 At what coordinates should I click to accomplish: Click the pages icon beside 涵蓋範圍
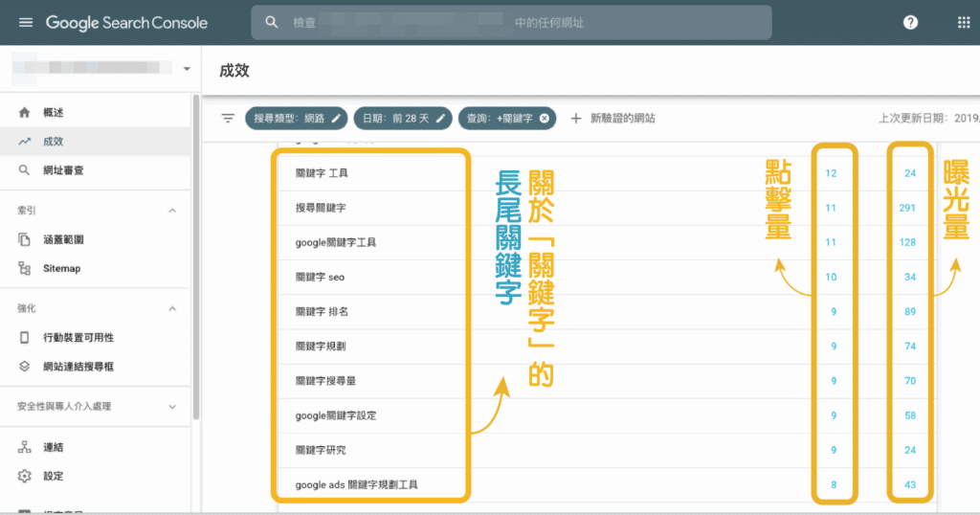coord(24,239)
